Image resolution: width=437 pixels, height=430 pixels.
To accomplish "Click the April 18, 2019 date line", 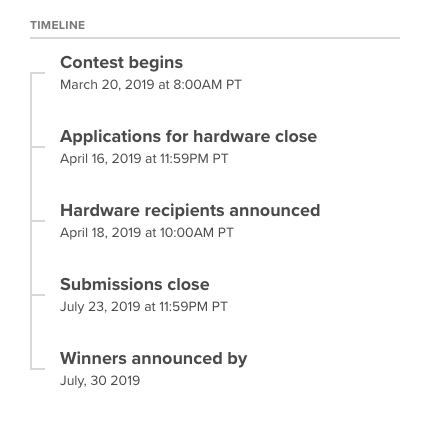I will point(147,233).
